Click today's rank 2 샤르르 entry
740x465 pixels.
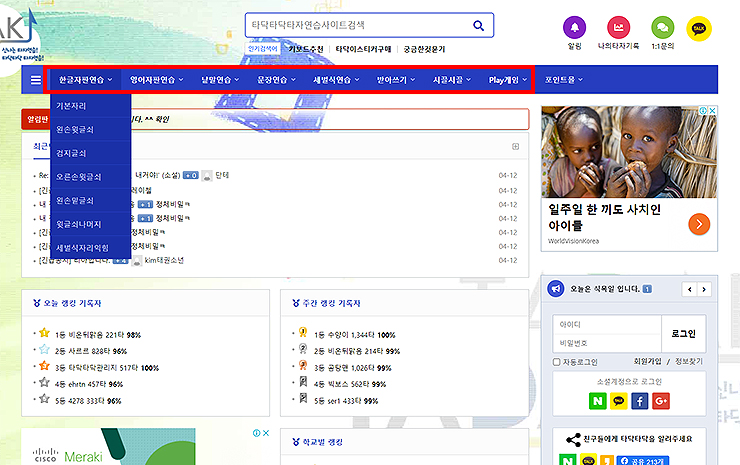91,351
